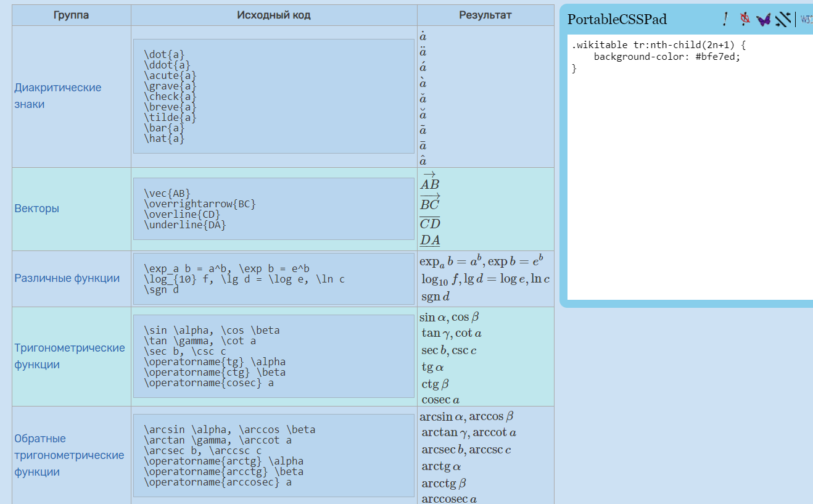
Task: Click the .wikitable tr:nth-child(2n+1) selector line
Action: pos(659,46)
